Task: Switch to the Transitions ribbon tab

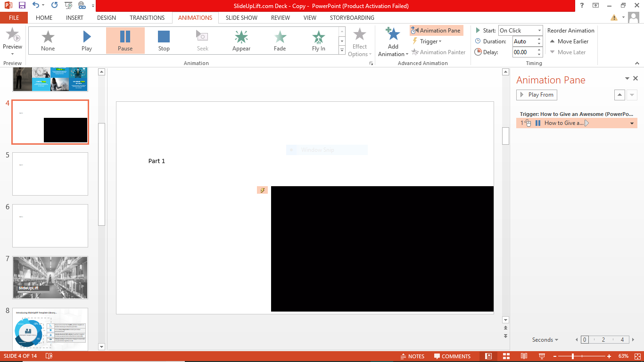Action: [147, 18]
